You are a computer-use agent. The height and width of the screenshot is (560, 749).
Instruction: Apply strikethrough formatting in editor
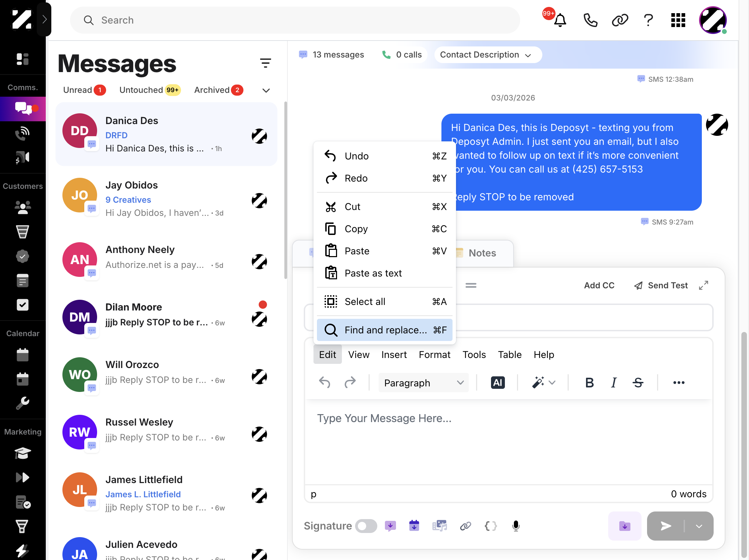pyautogui.click(x=638, y=383)
